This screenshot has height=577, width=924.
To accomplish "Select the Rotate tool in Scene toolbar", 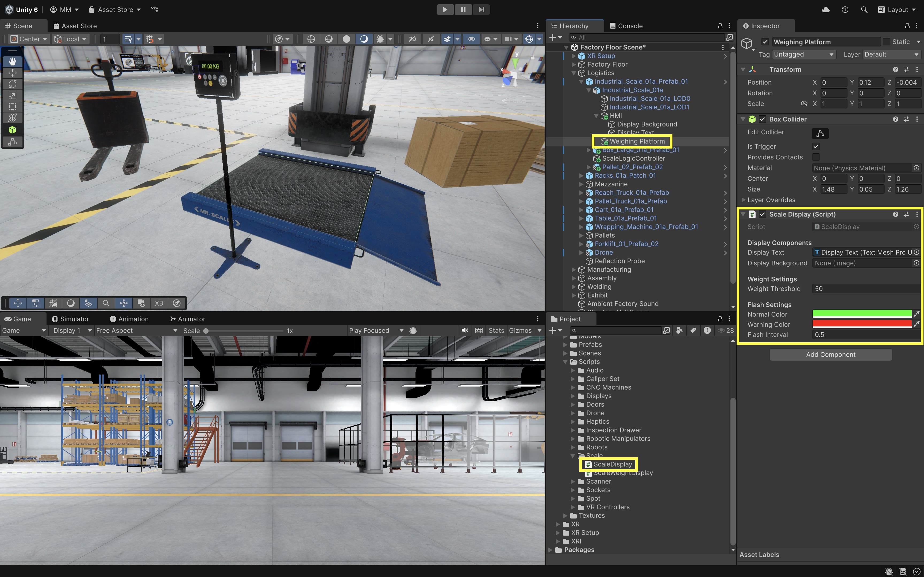I will [x=12, y=84].
